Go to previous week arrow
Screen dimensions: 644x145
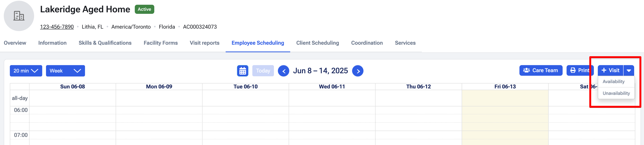click(283, 71)
